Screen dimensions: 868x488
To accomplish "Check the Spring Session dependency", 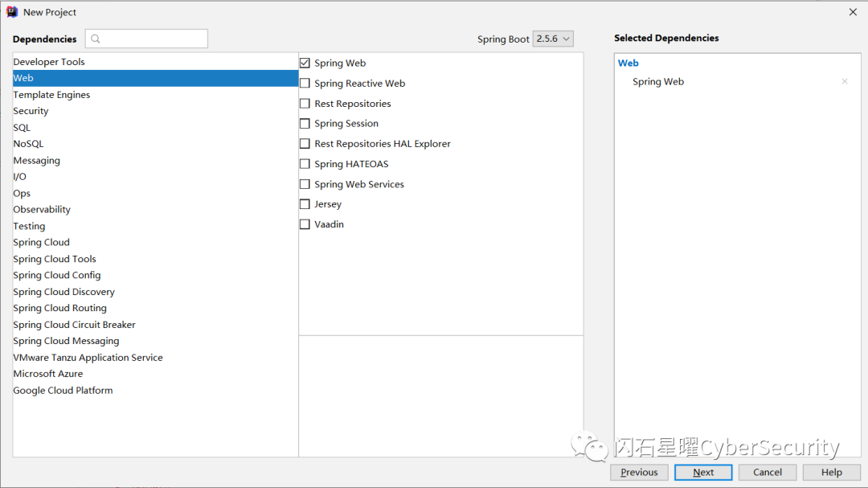I will point(305,124).
